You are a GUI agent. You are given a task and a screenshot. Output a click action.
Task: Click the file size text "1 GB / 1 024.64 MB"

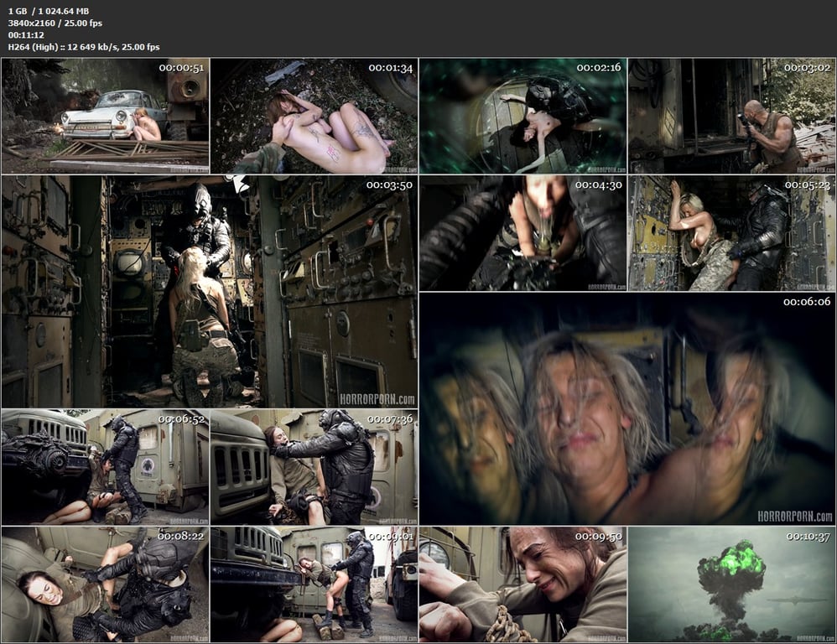click(x=49, y=11)
